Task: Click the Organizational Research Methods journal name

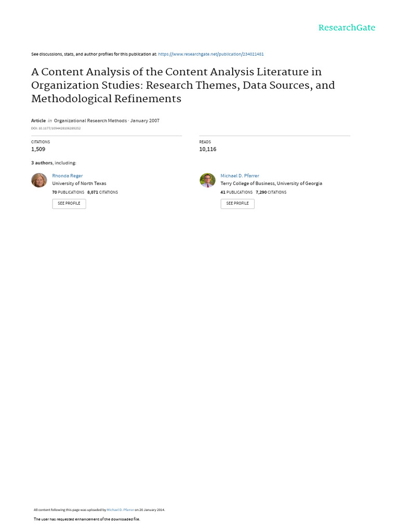Action: (90, 121)
